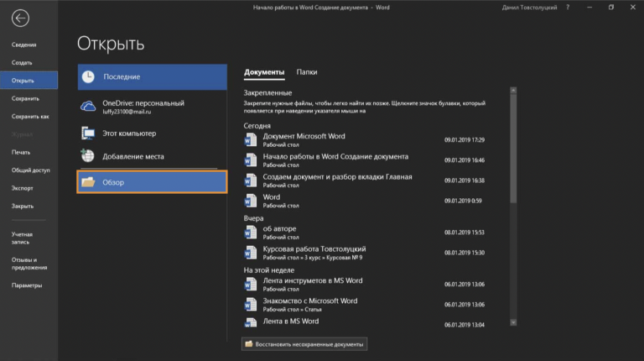The width and height of the screenshot is (644, 361).
Task: Open Документ Microsoft Word from recent list
Action: [x=366, y=140]
